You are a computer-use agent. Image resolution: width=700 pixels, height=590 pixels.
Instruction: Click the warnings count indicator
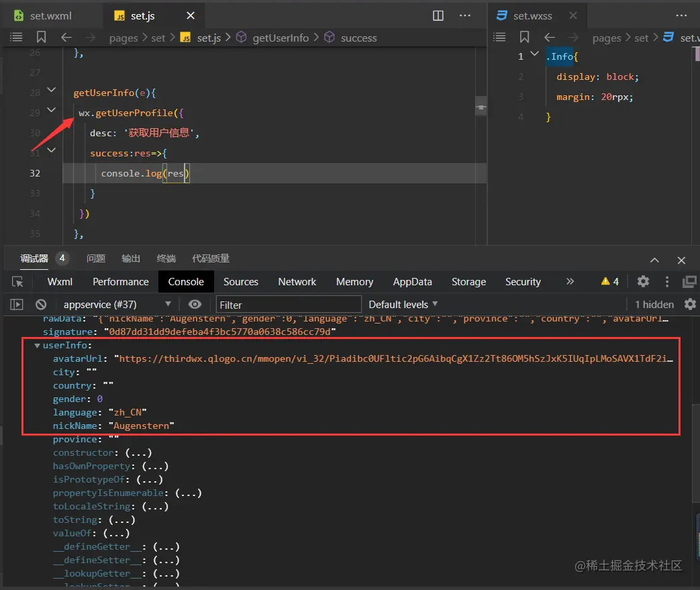click(x=609, y=281)
